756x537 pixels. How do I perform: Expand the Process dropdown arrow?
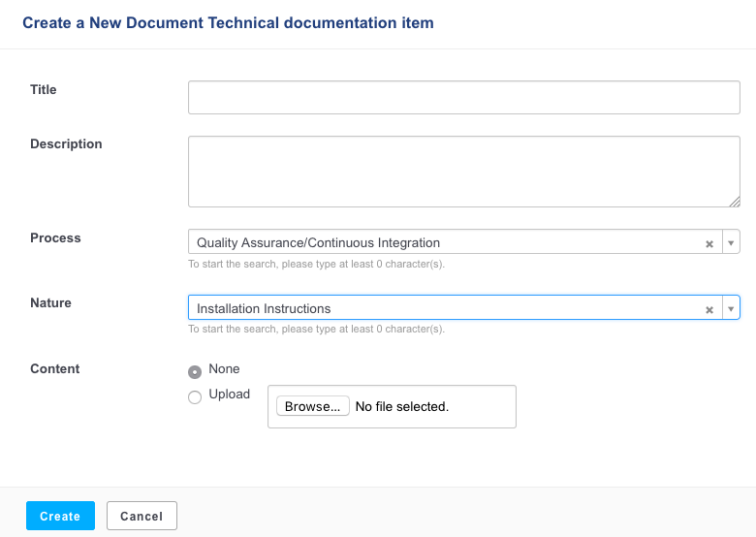[x=731, y=242]
